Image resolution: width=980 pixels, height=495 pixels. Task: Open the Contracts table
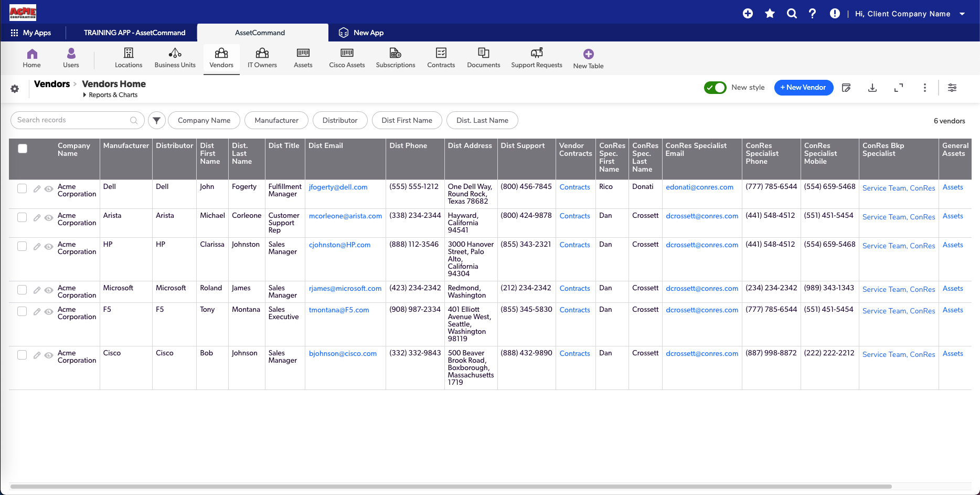pos(441,58)
